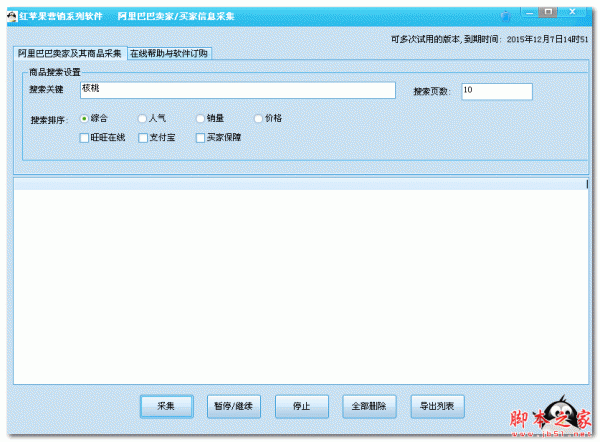Click the search keyword field containing 核桃
This screenshot has height=442, width=600.
238,90
